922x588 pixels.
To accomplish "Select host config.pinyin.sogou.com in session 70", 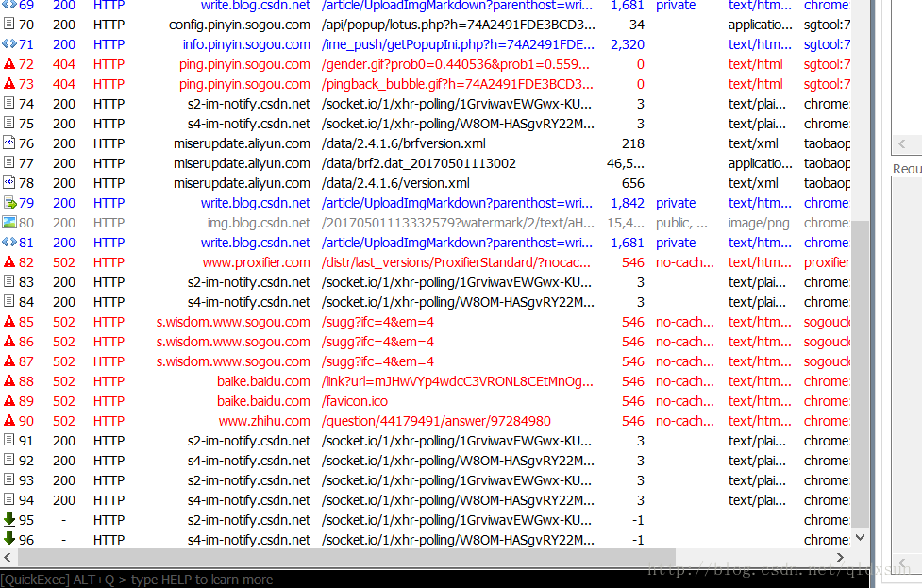I will click(240, 25).
